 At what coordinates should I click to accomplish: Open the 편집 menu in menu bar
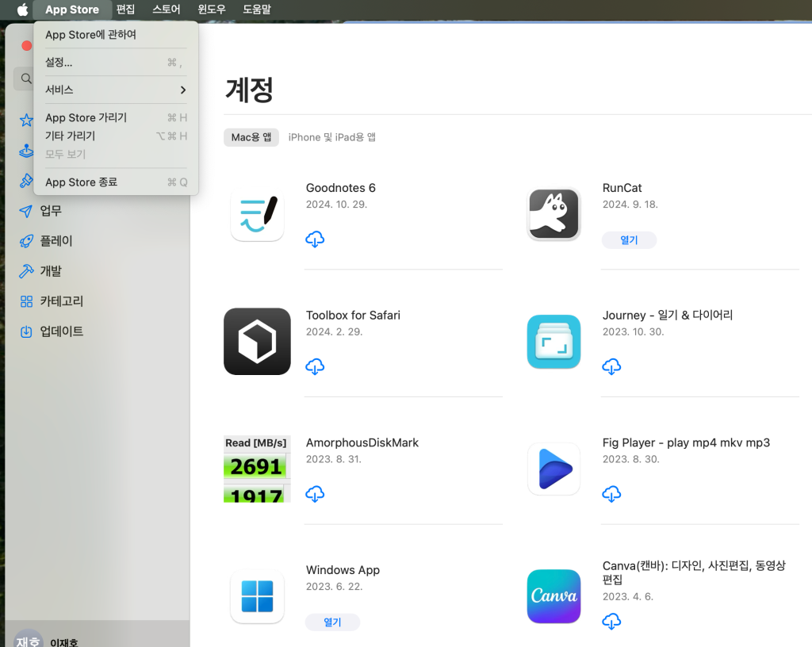125,10
